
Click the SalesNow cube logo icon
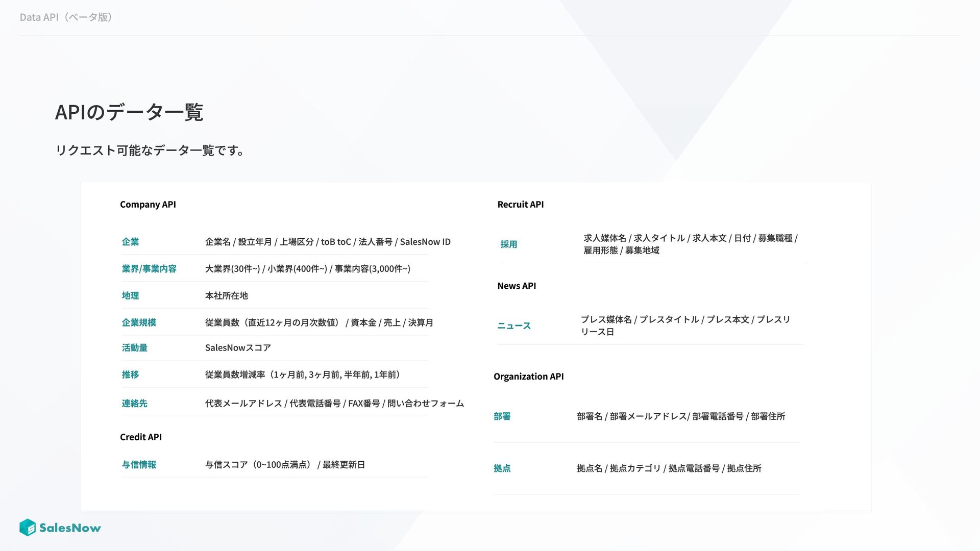(28, 528)
